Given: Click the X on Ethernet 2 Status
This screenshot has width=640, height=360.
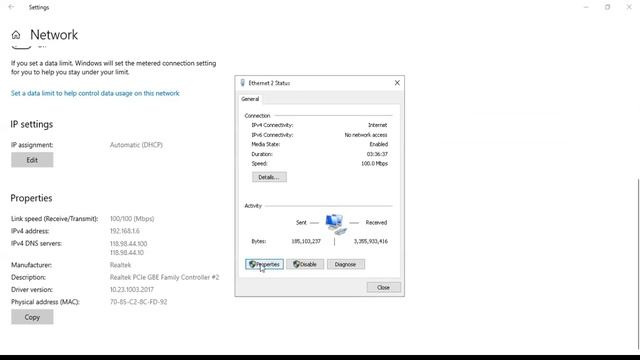Looking at the screenshot, I should (x=397, y=83).
